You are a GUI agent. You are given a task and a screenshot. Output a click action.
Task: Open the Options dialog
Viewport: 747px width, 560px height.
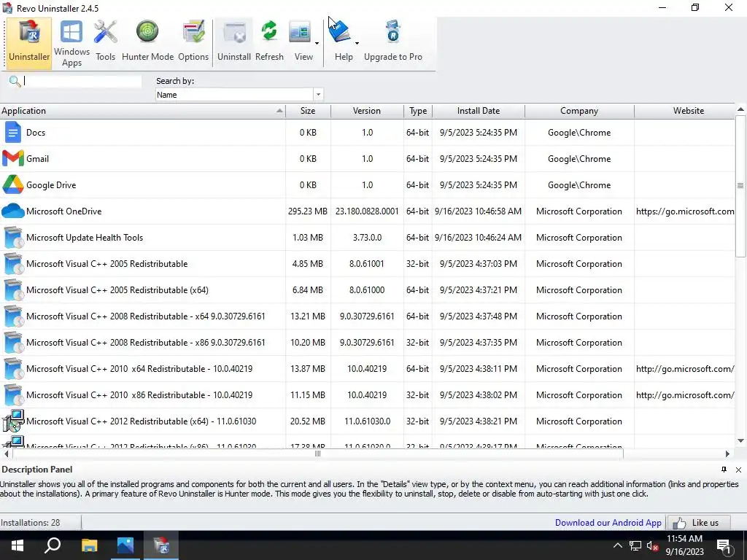(x=193, y=42)
